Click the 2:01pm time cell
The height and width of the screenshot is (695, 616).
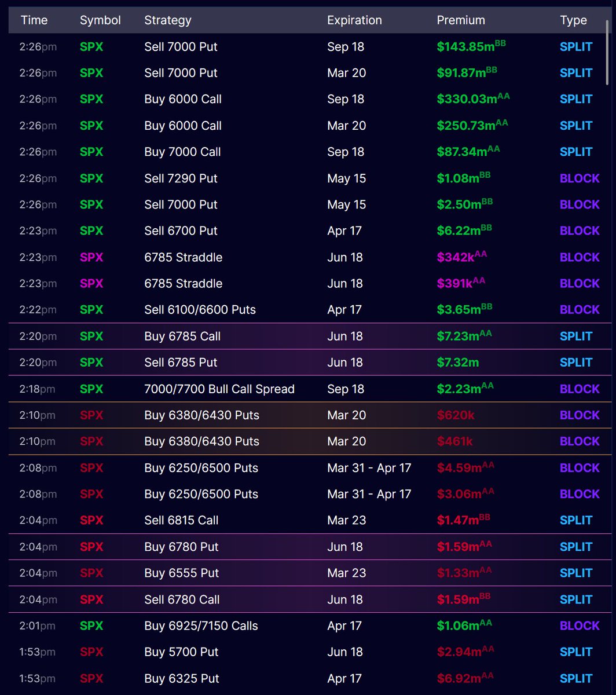[x=38, y=625]
